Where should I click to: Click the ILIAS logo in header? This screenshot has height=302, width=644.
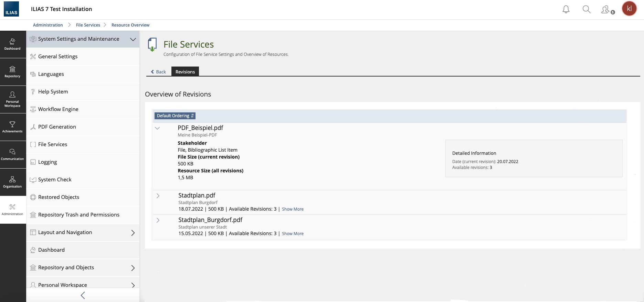click(x=11, y=9)
